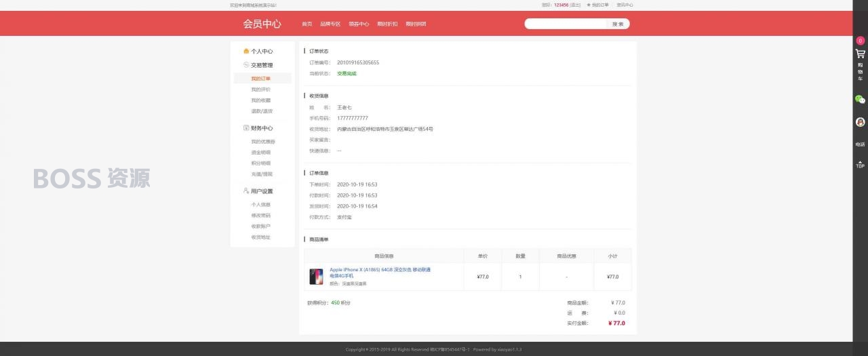
Task: Open the shopping cart icon in sidebar
Action: (x=860, y=54)
